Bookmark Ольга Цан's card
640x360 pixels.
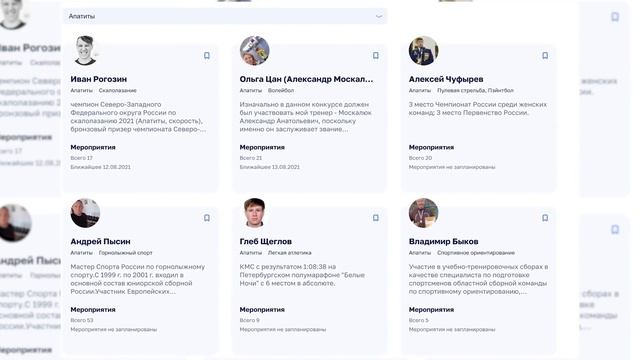pyautogui.click(x=376, y=56)
